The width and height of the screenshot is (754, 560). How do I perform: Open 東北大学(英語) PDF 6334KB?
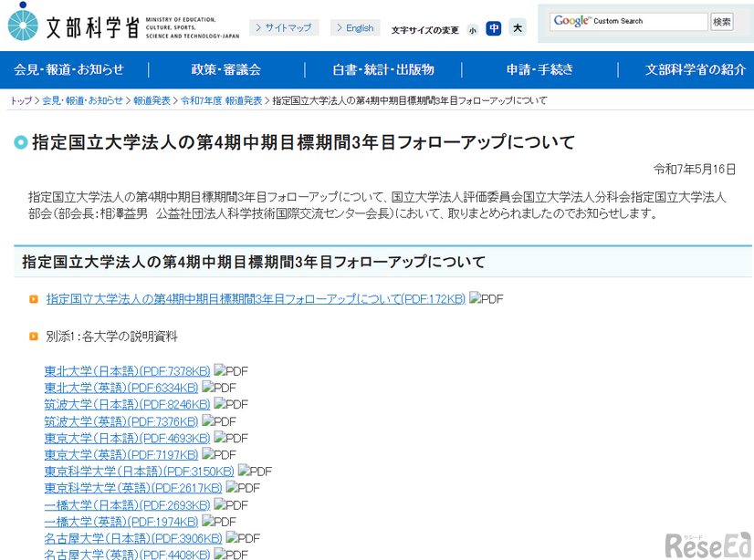coord(121,388)
